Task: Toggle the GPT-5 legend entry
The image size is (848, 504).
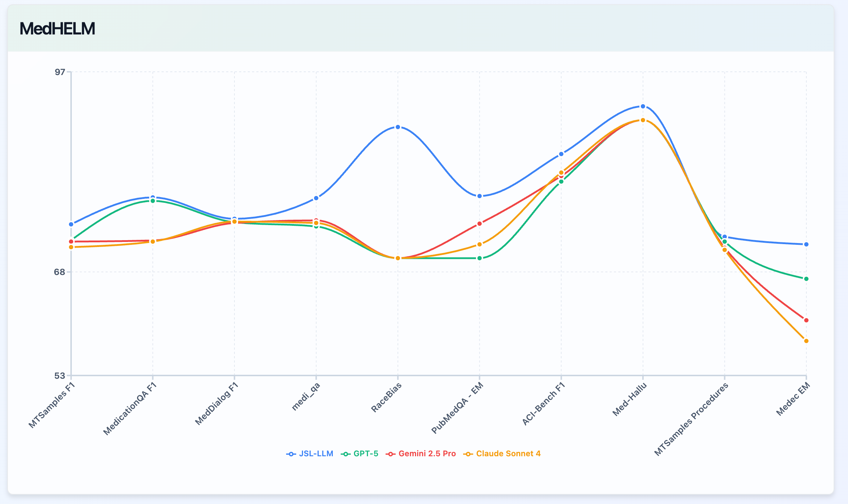Action: point(365,453)
